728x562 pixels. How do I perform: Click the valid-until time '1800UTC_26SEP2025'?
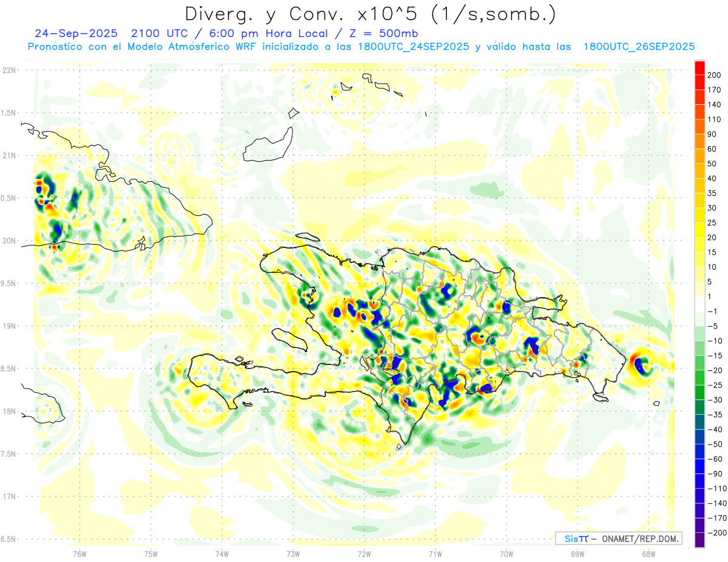(639, 47)
